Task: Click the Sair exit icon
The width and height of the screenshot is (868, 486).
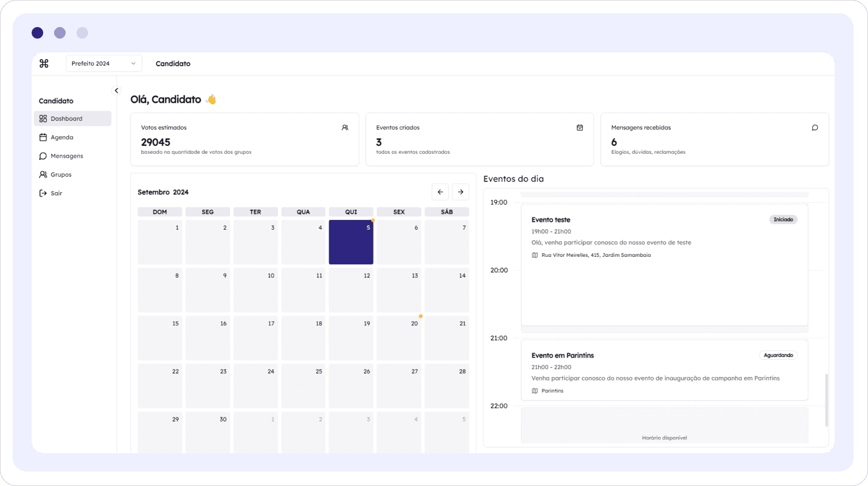Action: [43, 193]
